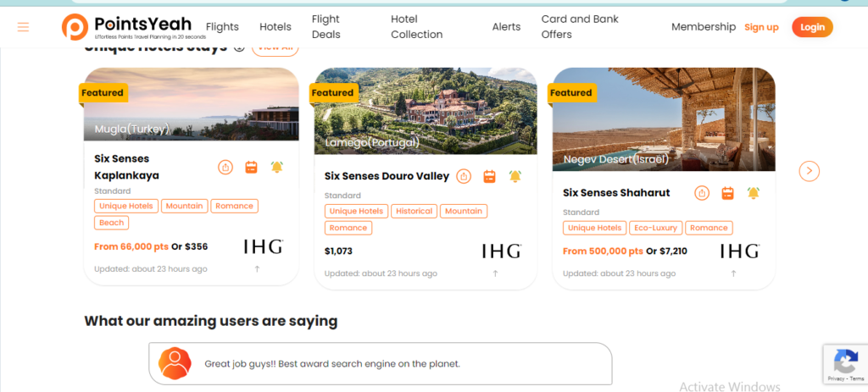Set alert bell for Six Senses Kaplankaya
This screenshot has width=868, height=392.
click(277, 167)
